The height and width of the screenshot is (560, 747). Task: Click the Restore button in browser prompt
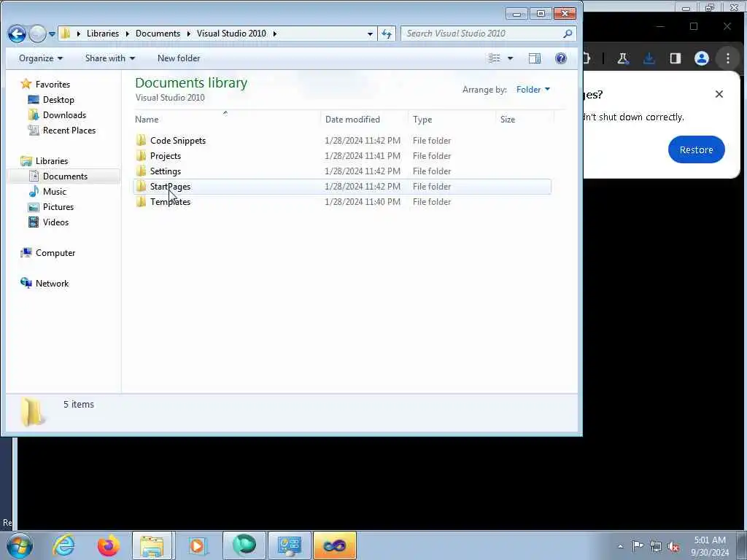click(x=696, y=149)
